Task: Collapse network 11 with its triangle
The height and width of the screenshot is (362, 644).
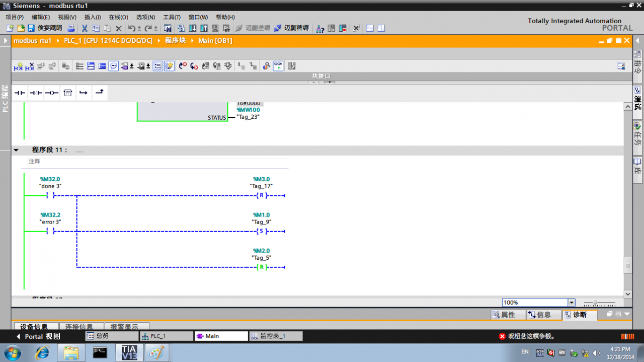Action: coord(16,150)
